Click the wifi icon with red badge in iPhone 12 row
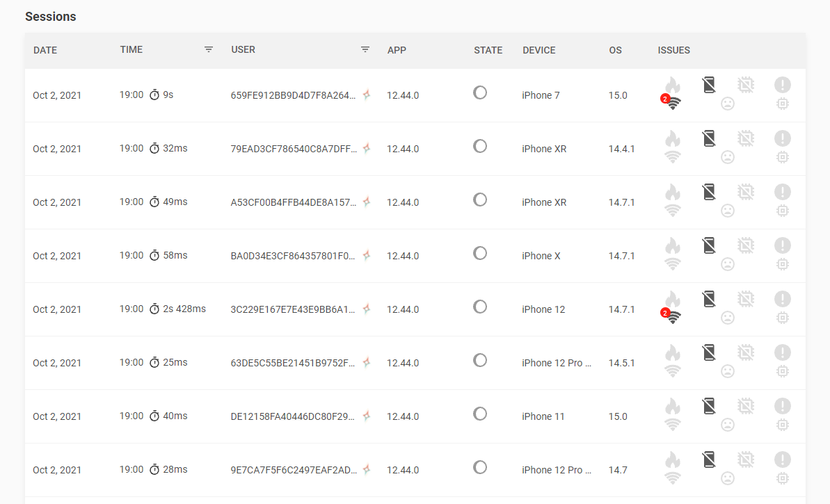 point(672,316)
